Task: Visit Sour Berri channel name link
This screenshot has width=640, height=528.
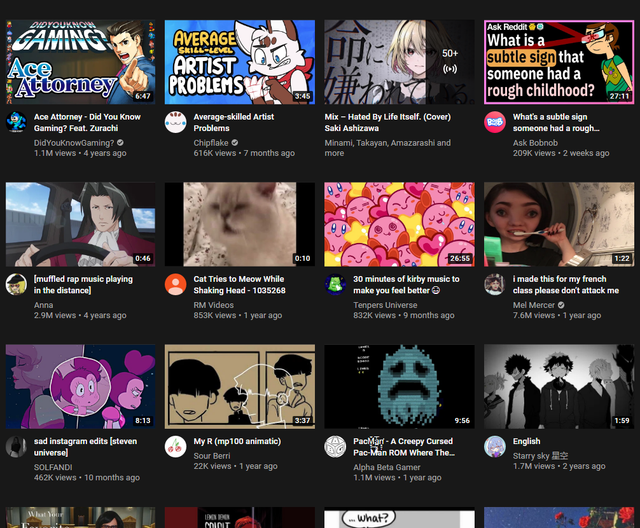Action: [x=212, y=456]
